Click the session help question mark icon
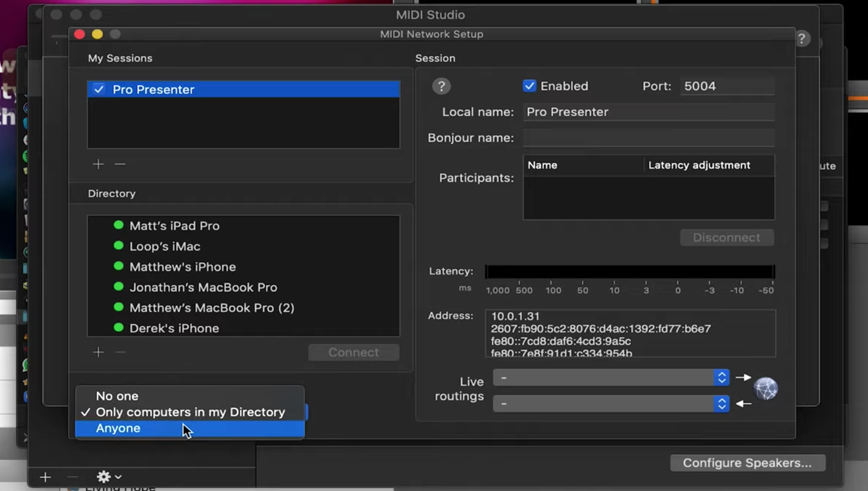The image size is (868, 491). point(441,86)
